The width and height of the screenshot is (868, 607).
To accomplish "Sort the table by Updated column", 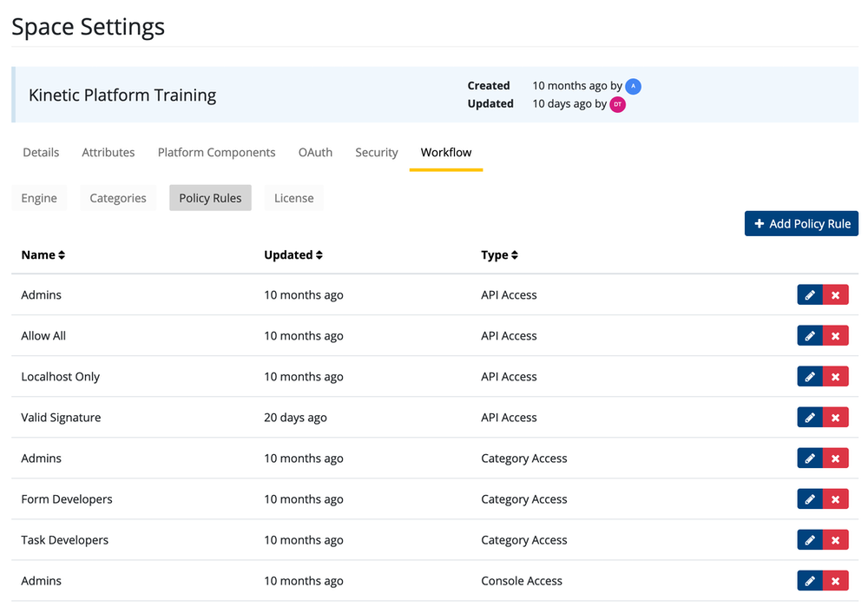I will (293, 254).
